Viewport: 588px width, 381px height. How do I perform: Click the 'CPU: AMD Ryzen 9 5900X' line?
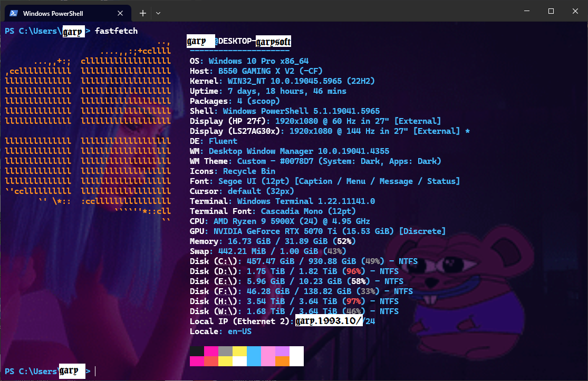279,221
